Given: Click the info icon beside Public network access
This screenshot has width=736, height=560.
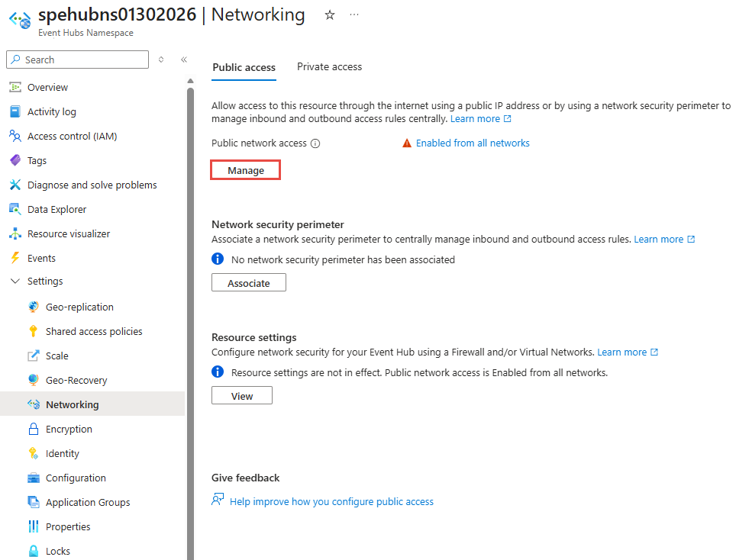Looking at the screenshot, I should [x=316, y=143].
